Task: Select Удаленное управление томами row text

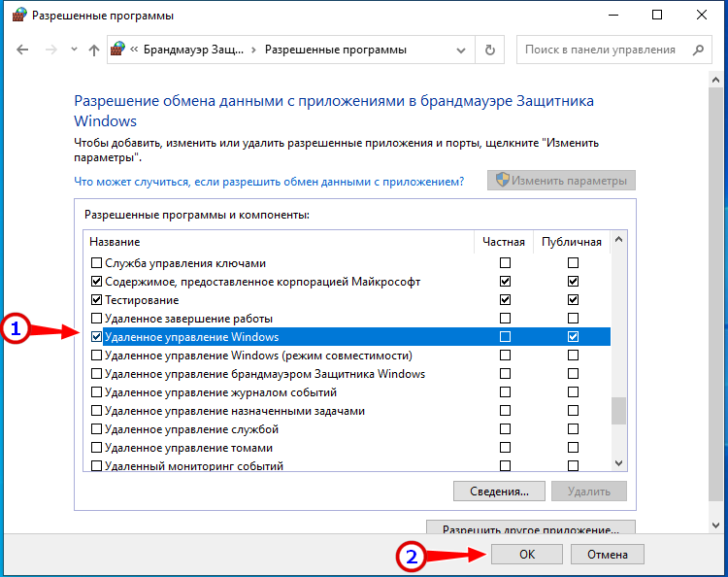Action: (x=188, y=448)
